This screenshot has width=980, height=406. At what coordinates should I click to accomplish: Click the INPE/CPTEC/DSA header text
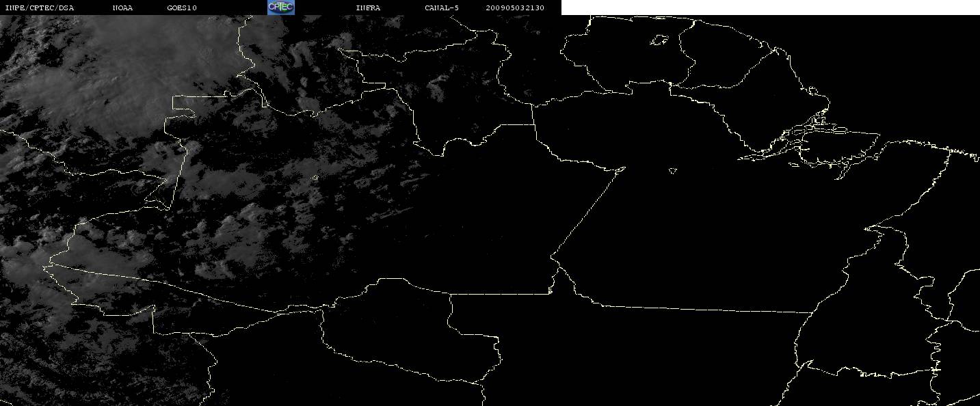click(x=39, y=8)
